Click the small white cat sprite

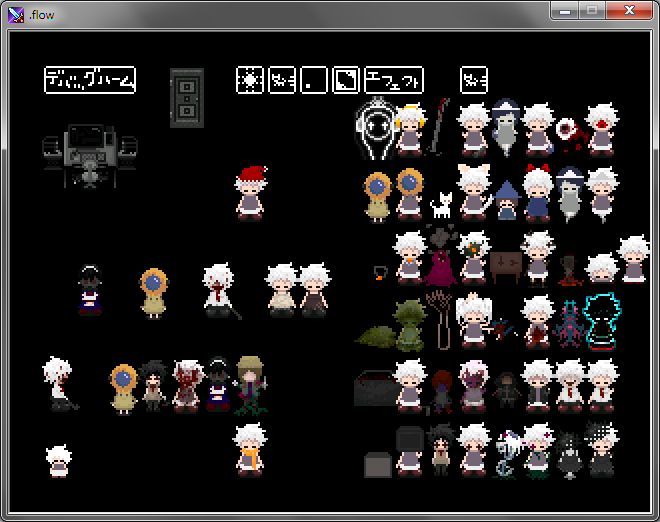(x=442, y=205)
